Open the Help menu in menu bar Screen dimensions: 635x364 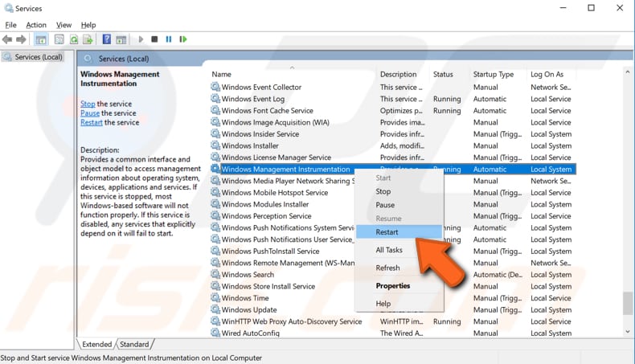tap(88, 25)
